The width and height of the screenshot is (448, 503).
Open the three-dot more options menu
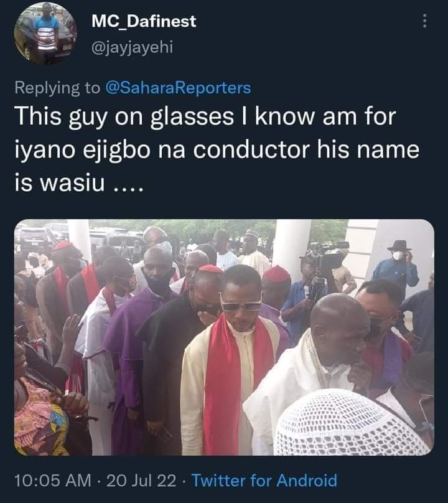424,21
